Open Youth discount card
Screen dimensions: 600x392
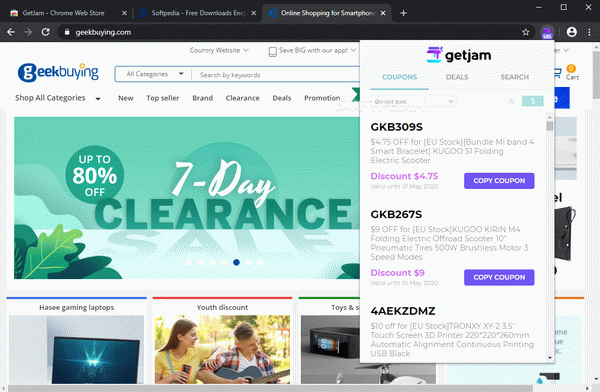coord(222,341)
